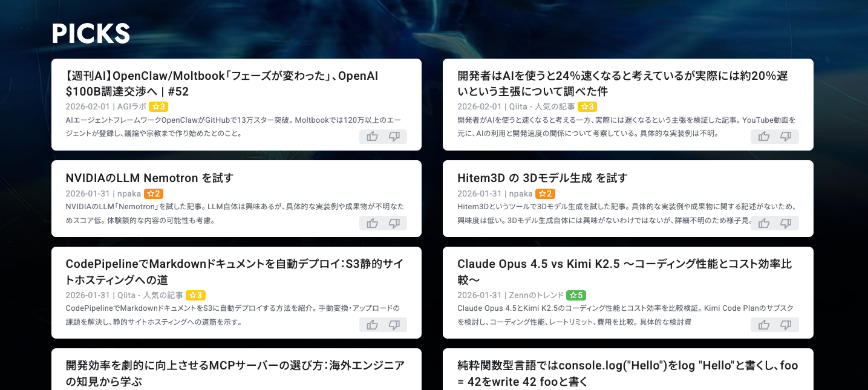This screenshot has width=868, height=390.
Task: Thumbs up the CodePipeline Markdown deploy article
Action: tap(371, 325)
